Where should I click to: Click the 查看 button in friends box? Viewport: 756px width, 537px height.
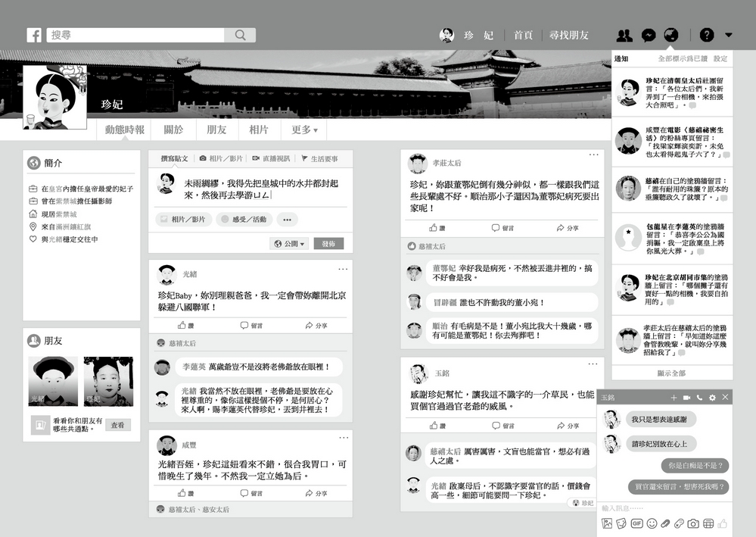117,425
